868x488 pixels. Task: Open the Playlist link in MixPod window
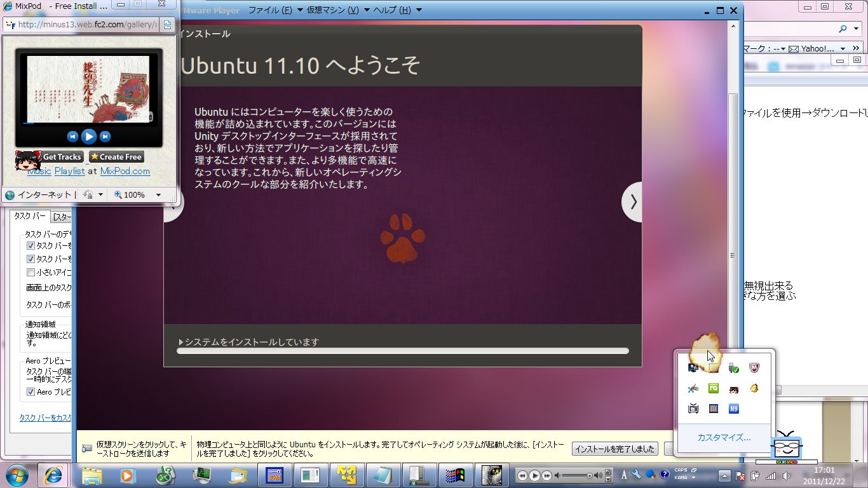tap(69, 171)
